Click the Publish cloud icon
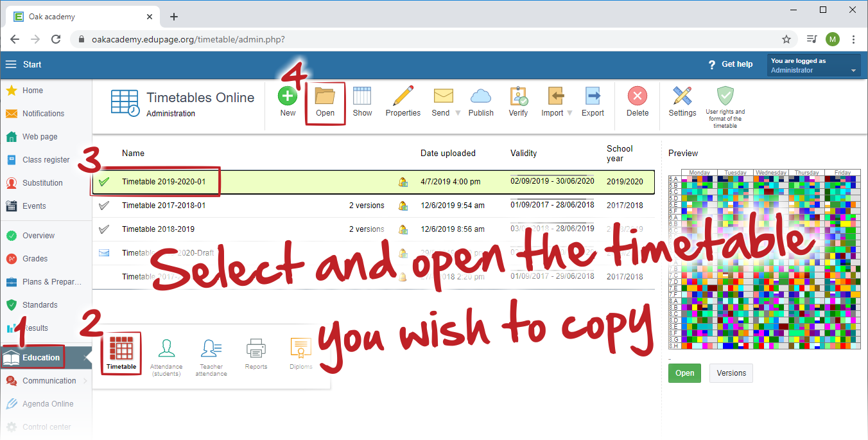The width and height of the screenshot is (868, 440). (481, 97)
